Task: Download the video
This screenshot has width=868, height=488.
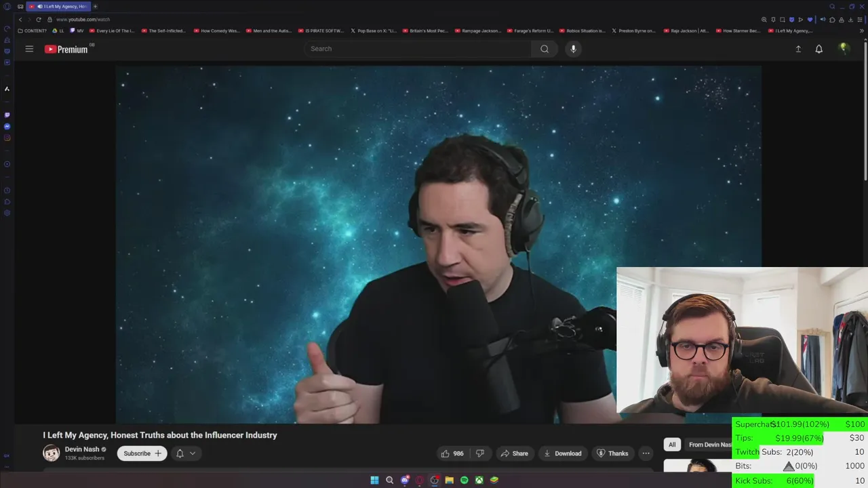Action: 563,453
